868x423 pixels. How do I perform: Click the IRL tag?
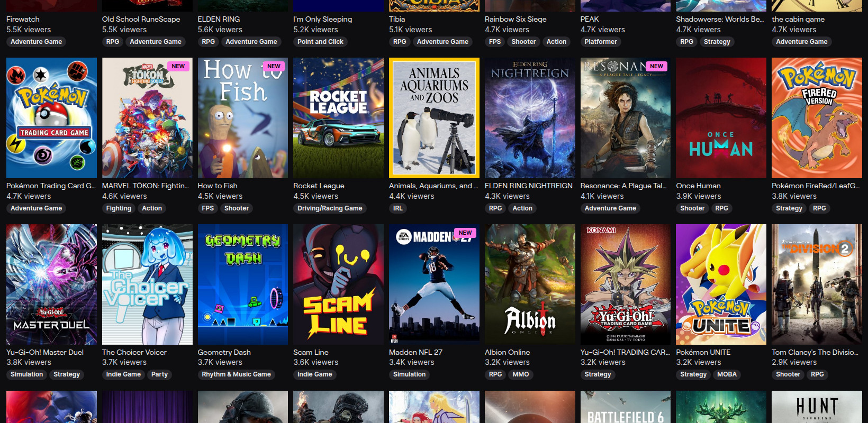pyautogui.click(x=398, y=208)
